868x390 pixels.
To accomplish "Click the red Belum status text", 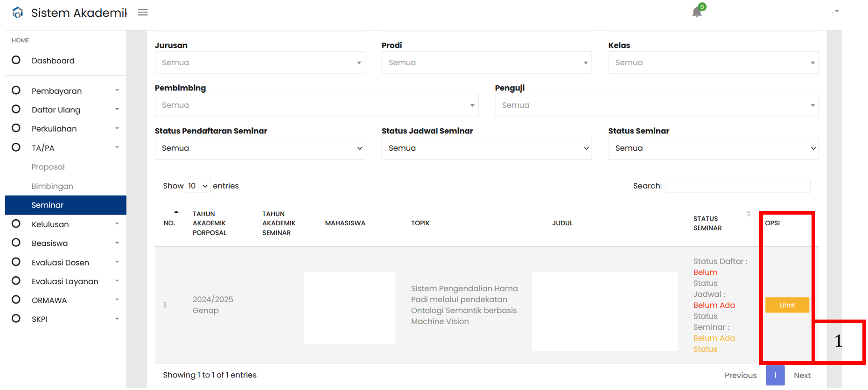I will (705, 272).
